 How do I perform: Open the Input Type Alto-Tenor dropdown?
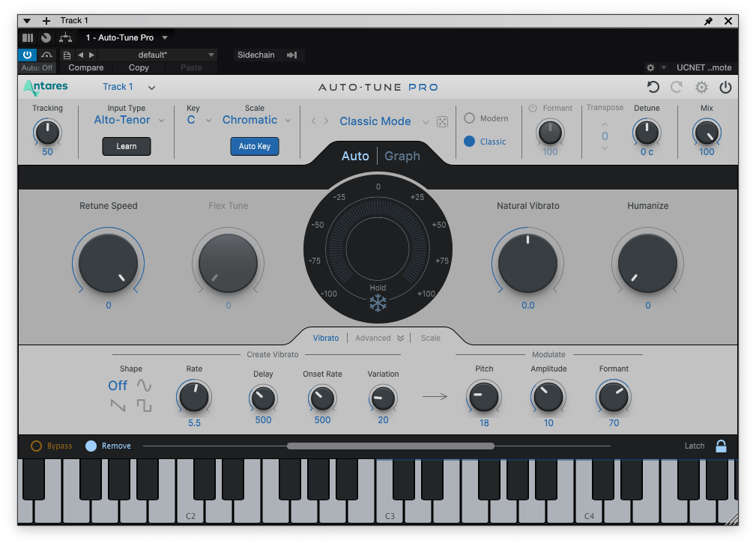click(129, 120)
